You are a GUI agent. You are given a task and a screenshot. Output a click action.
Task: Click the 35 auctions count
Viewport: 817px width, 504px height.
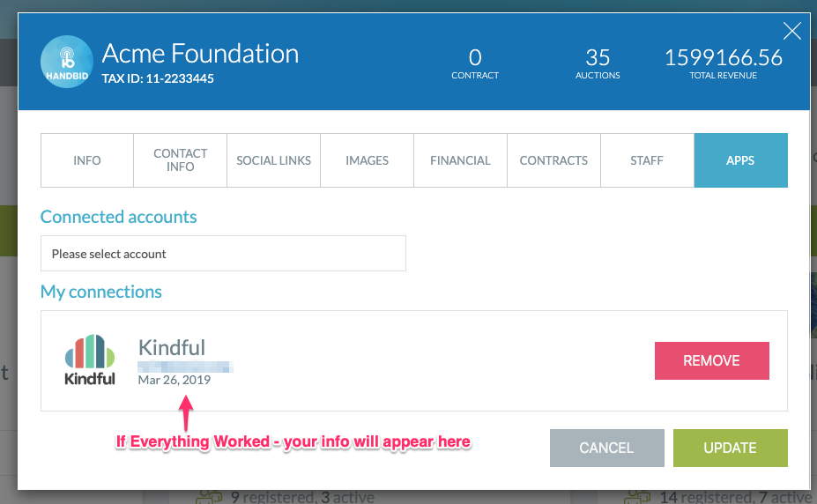[x=598, y=57]
